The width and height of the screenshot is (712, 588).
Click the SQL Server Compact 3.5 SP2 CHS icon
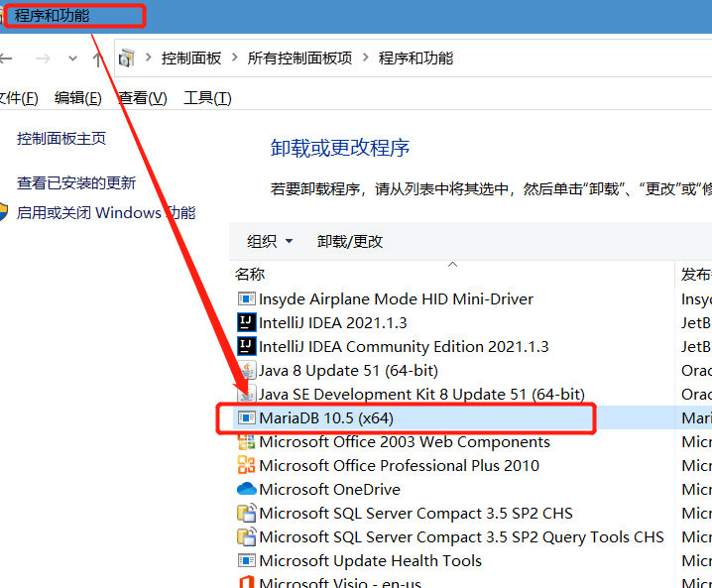247,513
